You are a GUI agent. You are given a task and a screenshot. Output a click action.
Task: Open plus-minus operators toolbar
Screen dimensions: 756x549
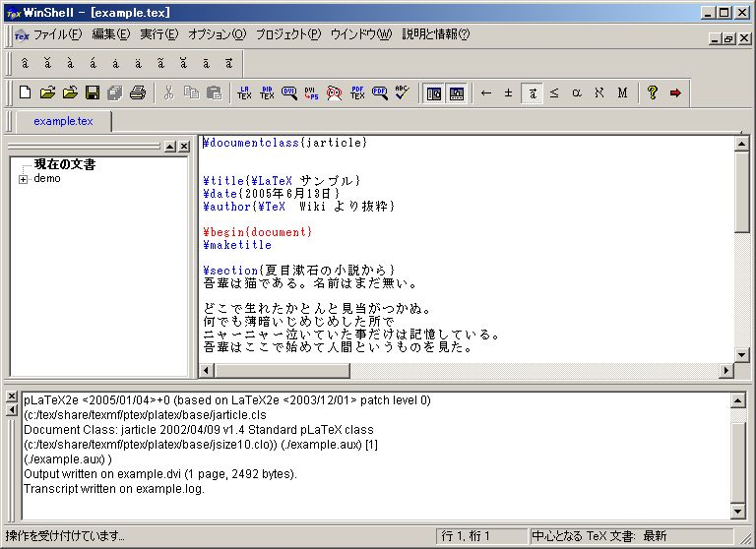(508, 93)
